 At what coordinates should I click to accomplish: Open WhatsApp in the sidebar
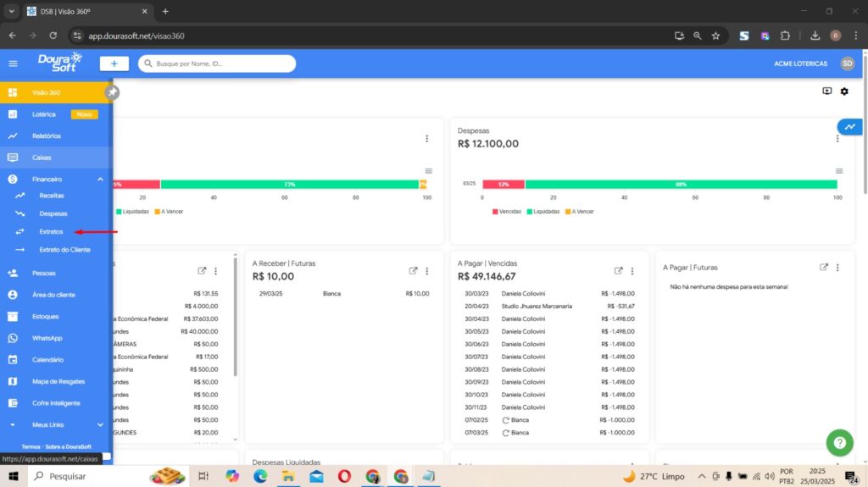(x=47, y=338)
